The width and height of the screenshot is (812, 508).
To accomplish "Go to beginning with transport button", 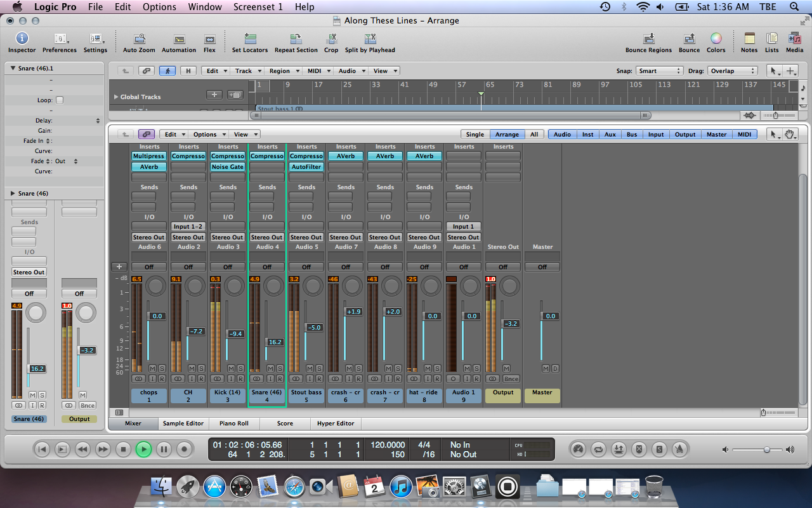I will (42, 450).
